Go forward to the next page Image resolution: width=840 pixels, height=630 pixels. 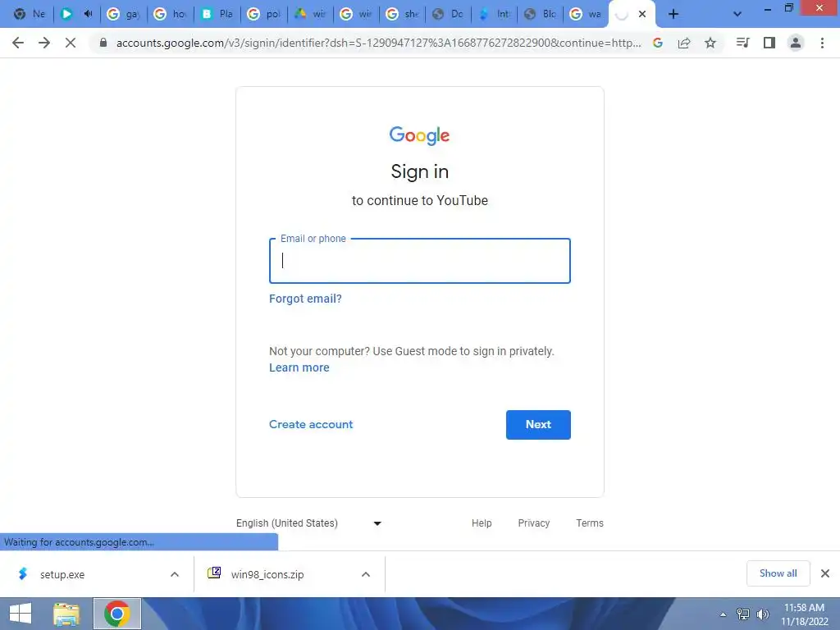(44, 43)
